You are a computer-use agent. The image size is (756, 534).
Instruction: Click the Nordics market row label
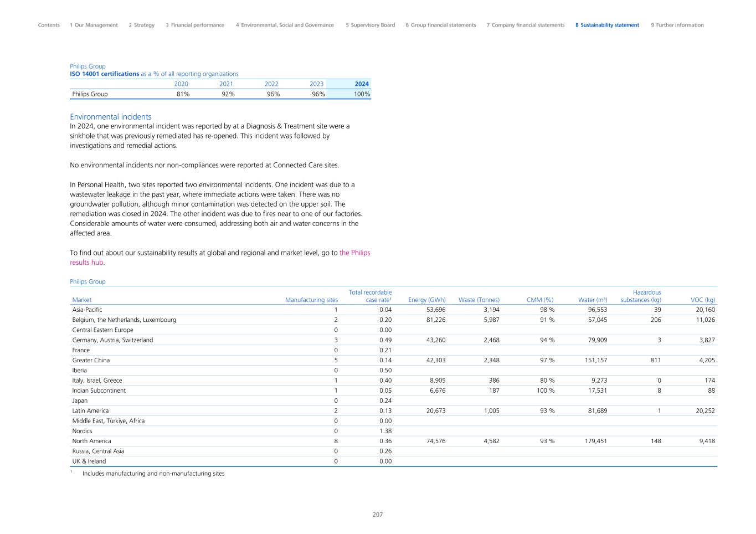click(x=82, y=431)
